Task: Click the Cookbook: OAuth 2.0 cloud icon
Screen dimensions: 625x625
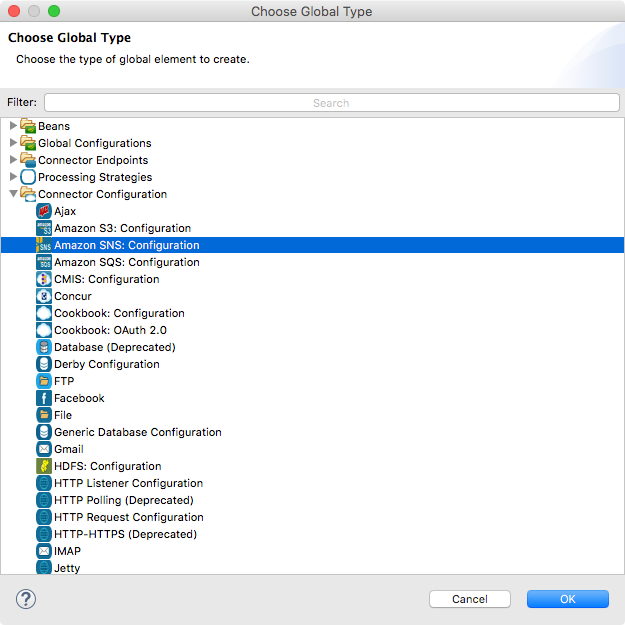Action: (44, 330)
